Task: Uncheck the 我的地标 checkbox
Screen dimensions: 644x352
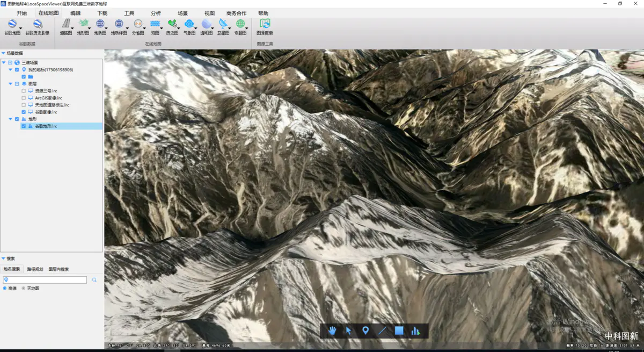Action: [x=17, y=70]
